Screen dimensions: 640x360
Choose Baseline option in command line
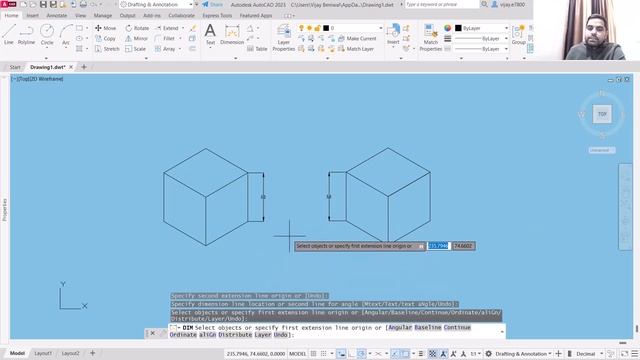point(428,327)
